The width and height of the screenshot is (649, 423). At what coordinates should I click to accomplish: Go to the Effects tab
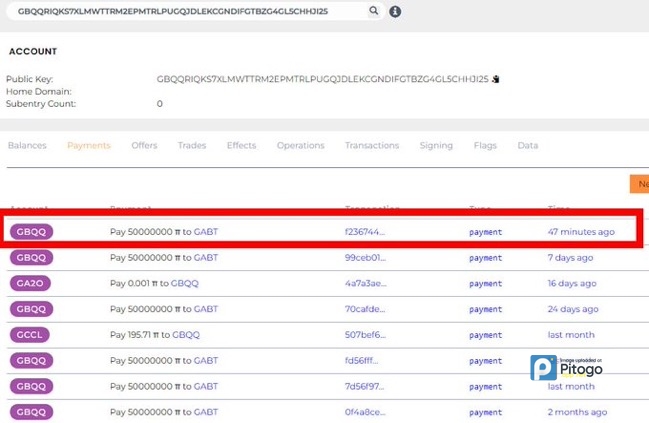[x=241, y=146]
